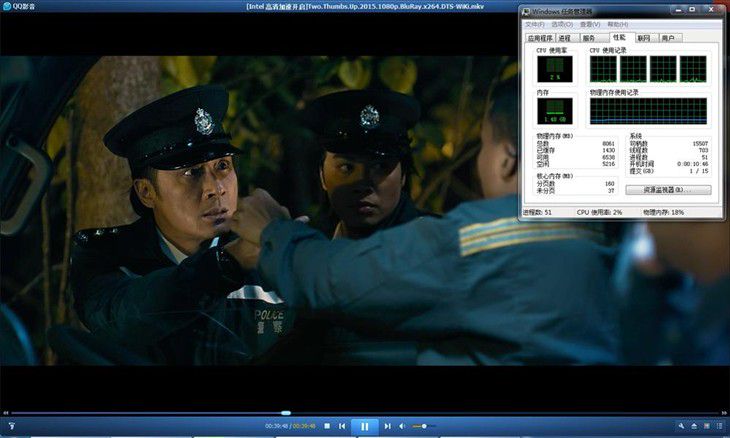Click the playback time display
The width and height of the screenshot is (730, 438).
pyautogui.click(x=290, y=426)
